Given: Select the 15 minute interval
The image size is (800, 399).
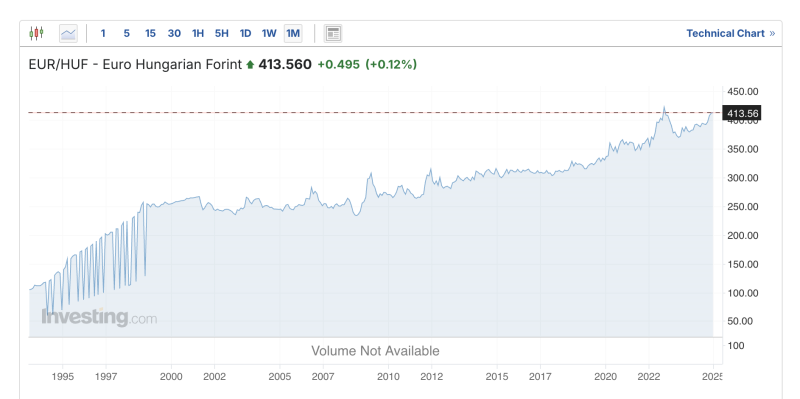Looking at the screenshot, I should tap(150, 34).
